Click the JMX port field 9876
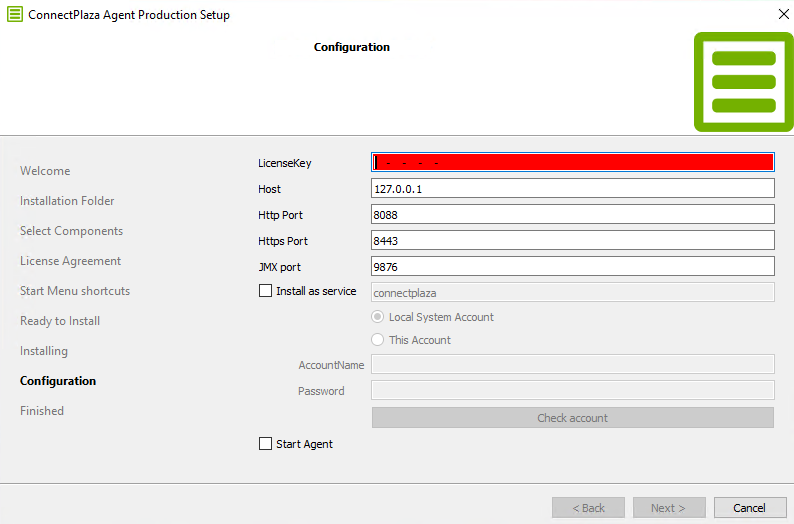This screenshot has width=794, height=524. point(573,266)
